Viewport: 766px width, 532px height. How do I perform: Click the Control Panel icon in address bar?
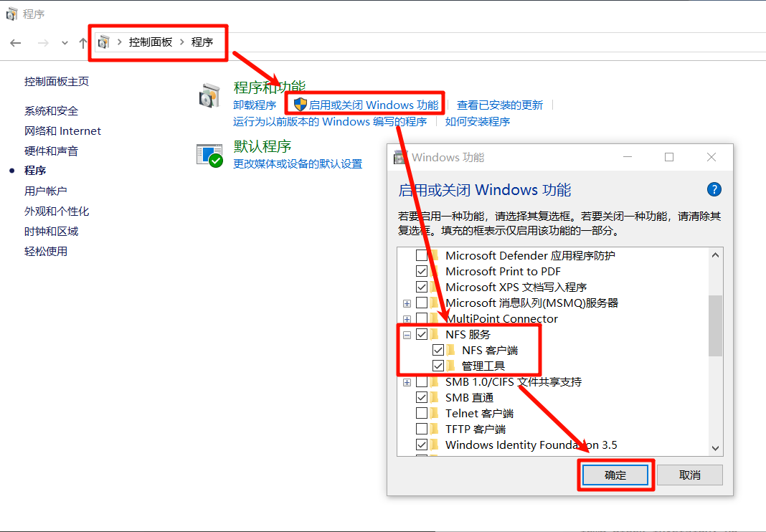click(103, 42)
